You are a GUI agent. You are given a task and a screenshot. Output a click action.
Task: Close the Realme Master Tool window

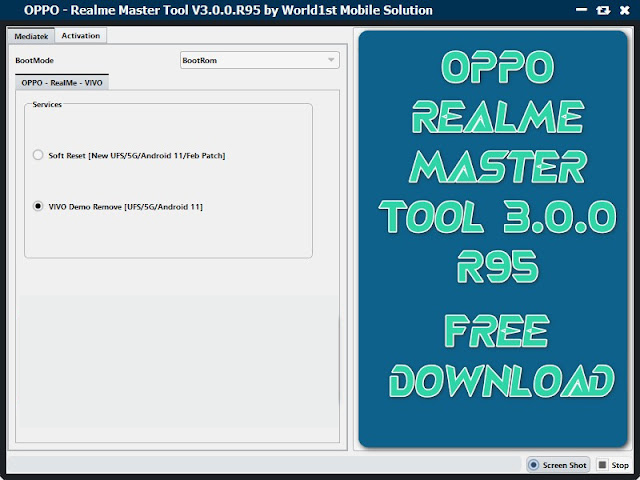coord(624,10)
